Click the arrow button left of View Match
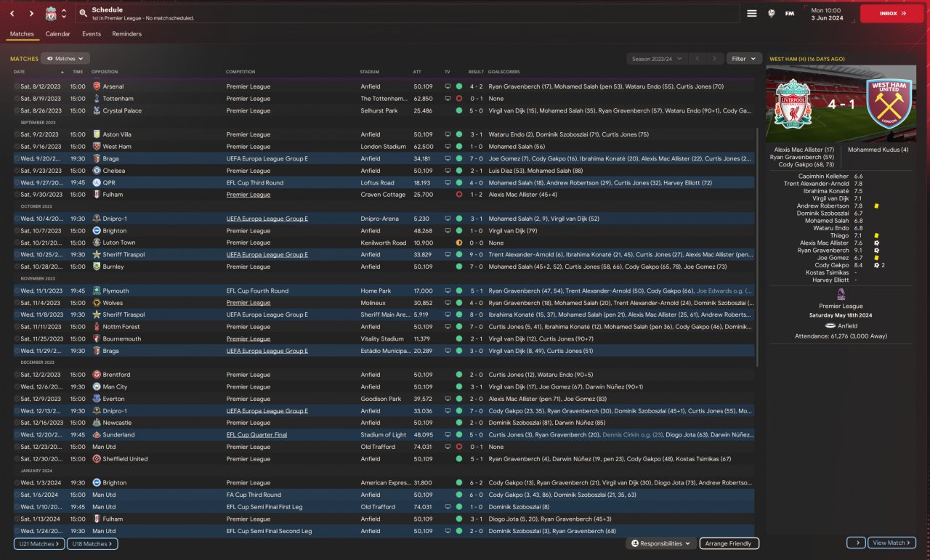This screenshot has height=560, width=930. (x=856, y=543)
